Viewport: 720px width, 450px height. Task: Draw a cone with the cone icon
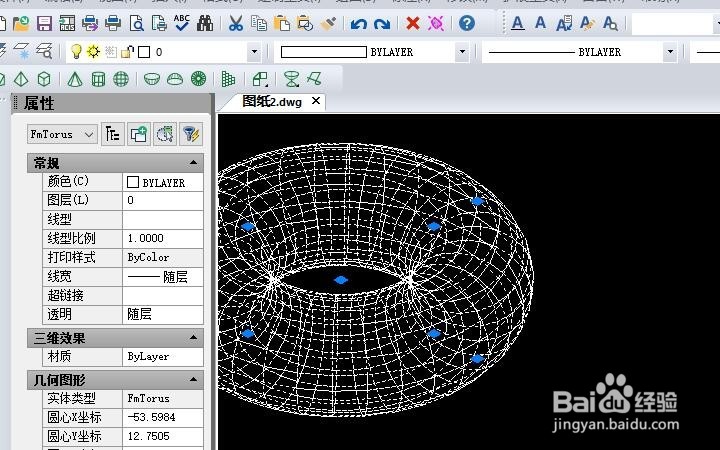pos(75,79)
